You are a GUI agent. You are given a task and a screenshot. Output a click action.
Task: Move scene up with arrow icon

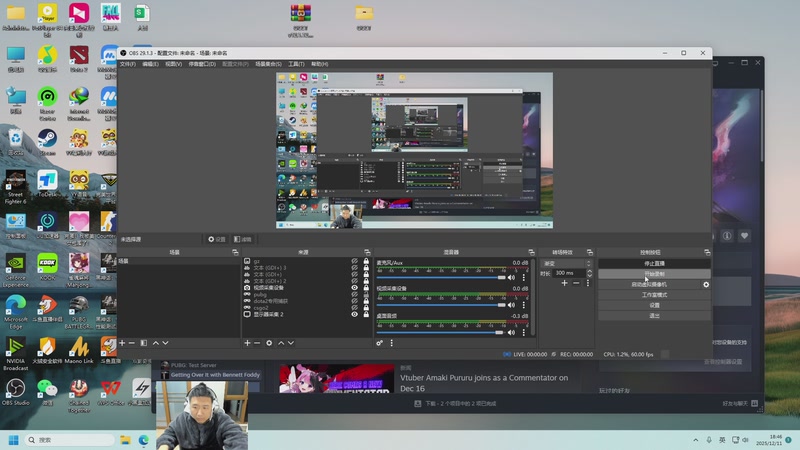coord(156,343)
